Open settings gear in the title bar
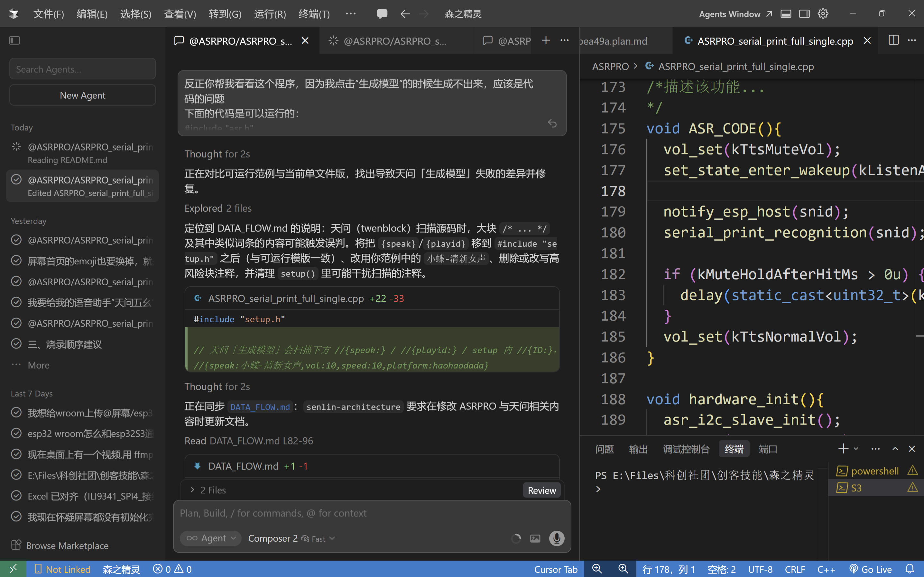This screenshot has height=577, width=924. tap(823, 14)
